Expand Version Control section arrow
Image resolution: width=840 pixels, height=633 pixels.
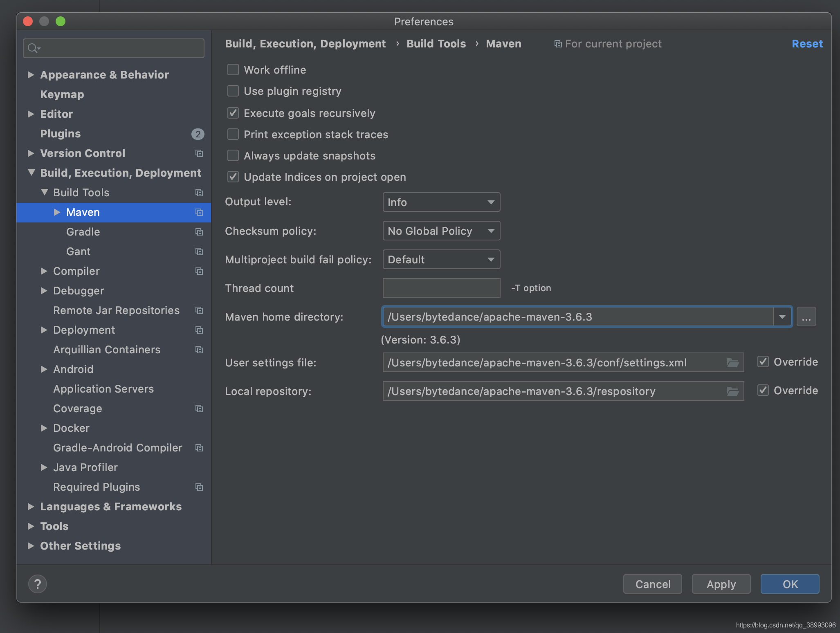[x=31, y=153]
